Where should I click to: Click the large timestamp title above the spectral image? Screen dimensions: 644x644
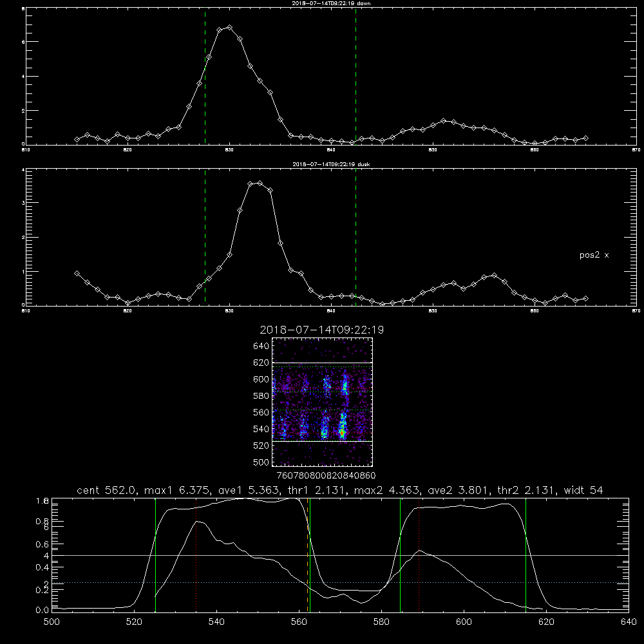click(321, 330)
